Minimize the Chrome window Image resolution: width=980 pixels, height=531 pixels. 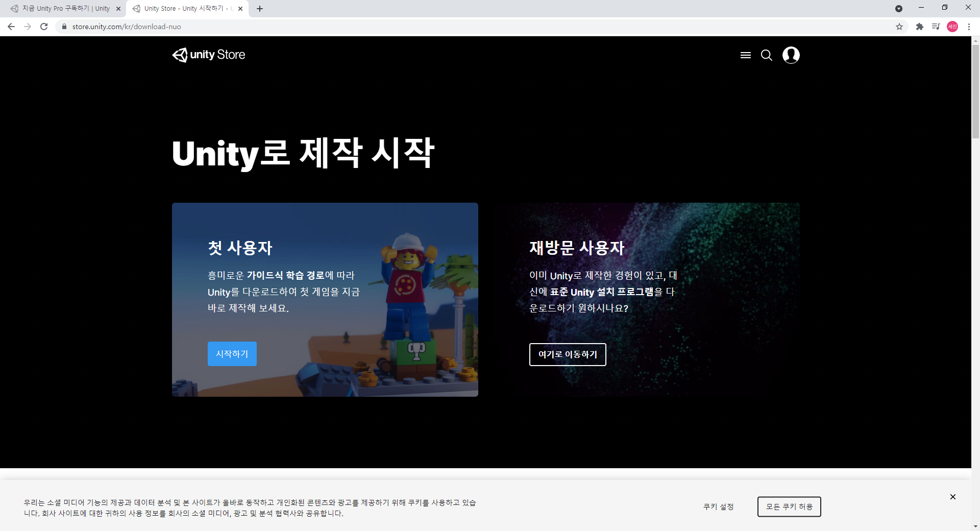921,8
